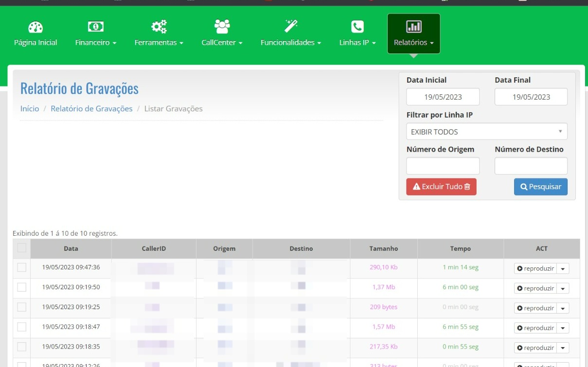Click the Funcionalidades magic wand icon

(x=291, y=27)
